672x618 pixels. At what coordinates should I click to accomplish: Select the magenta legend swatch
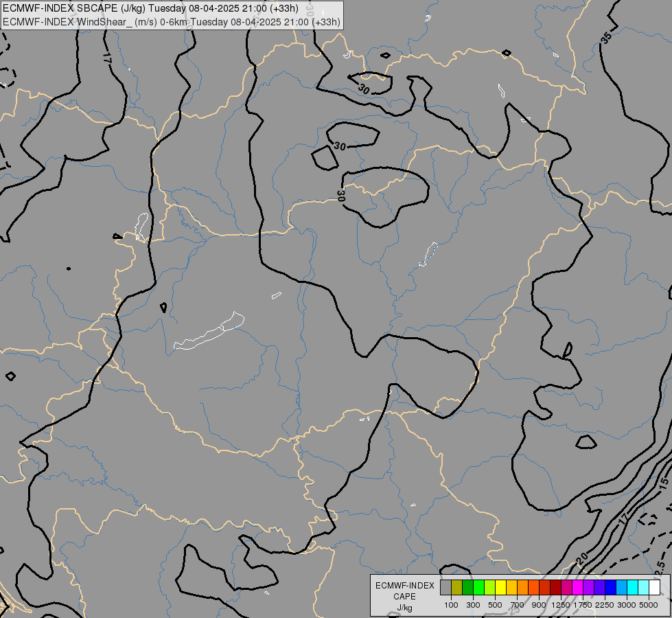578,587
